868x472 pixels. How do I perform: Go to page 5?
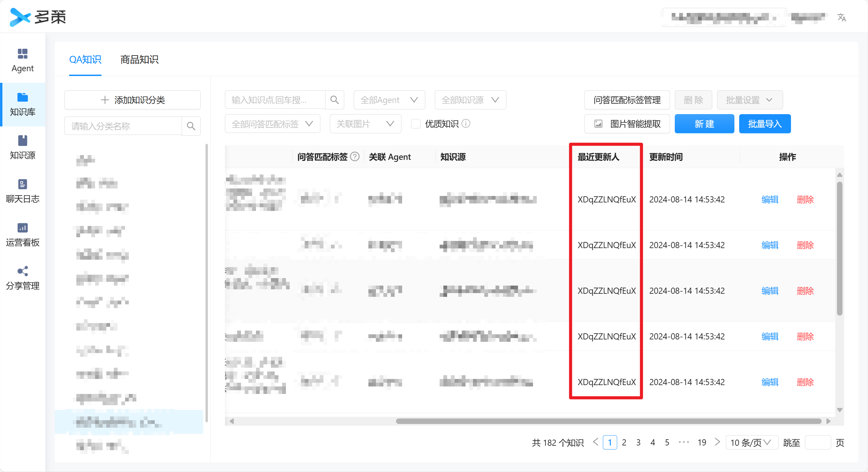(x=667, y=442)
